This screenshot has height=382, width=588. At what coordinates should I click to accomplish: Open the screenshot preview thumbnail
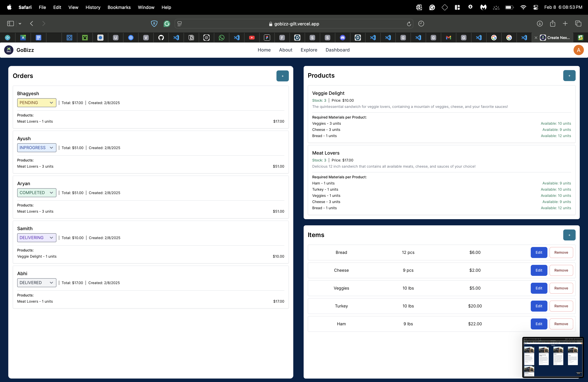(553, 357)
